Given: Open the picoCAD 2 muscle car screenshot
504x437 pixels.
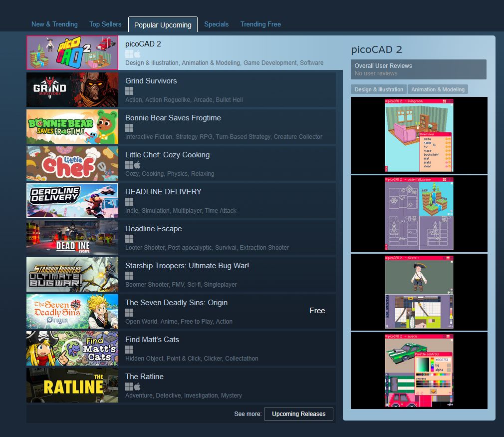Looking at the screenshot, I should coord(419,371).
